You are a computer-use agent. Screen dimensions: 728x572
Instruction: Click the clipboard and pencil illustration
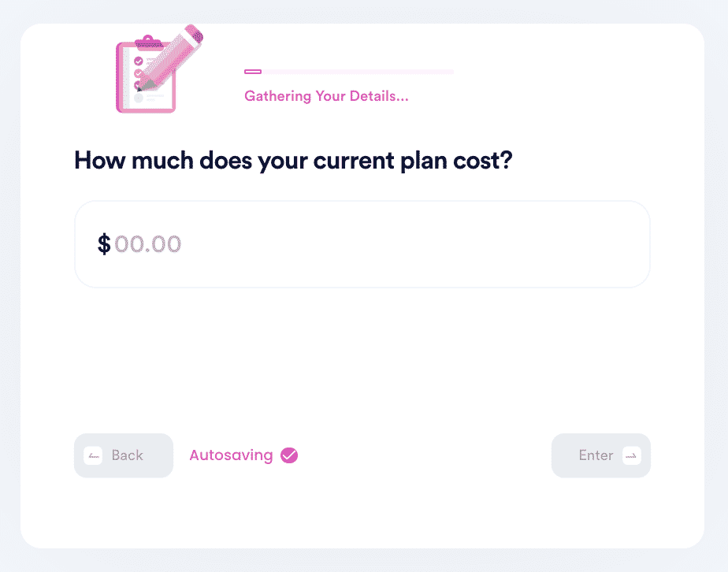pos(159,69)
